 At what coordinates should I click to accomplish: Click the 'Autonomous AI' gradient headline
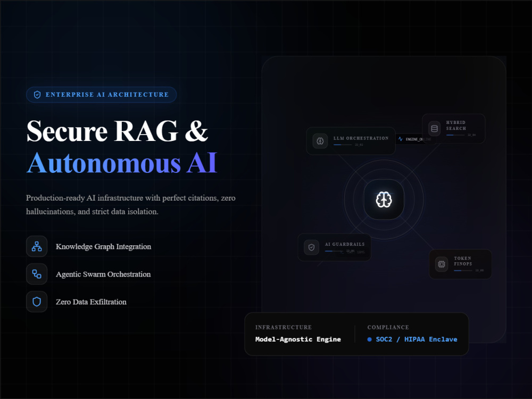pyautogui.click(x=122, y=163)
